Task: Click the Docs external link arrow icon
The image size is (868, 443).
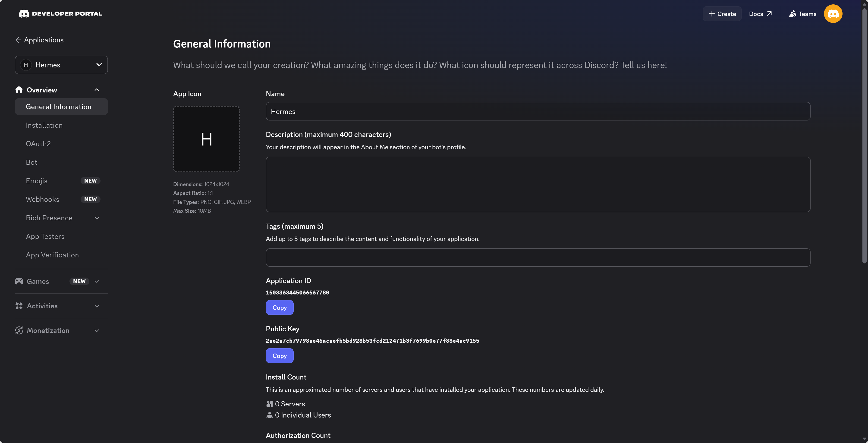Action: point(769,14)
